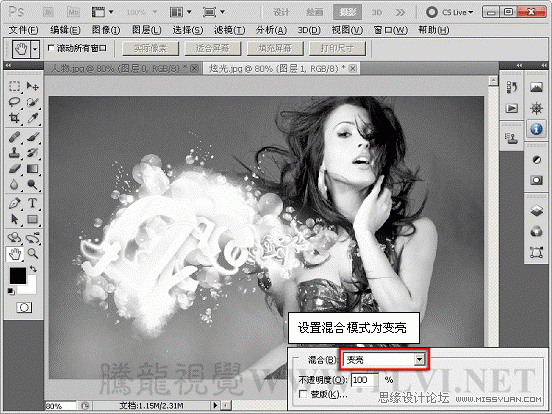Select the Quick Selection tool
The image size is (552, 414).
[x=32, y=102]
